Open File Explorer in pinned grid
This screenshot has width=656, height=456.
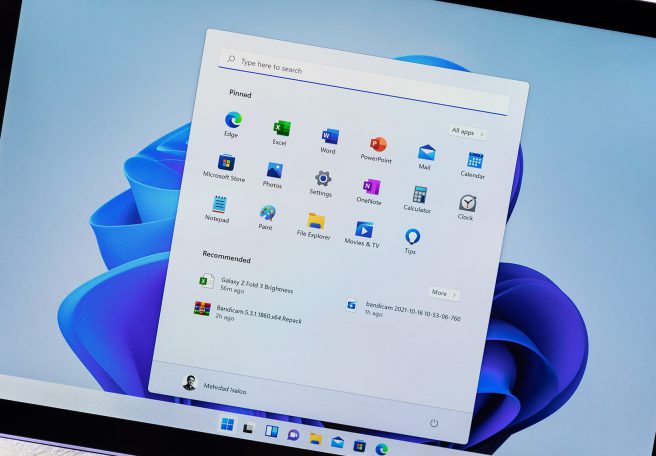(x=315, y=226)
